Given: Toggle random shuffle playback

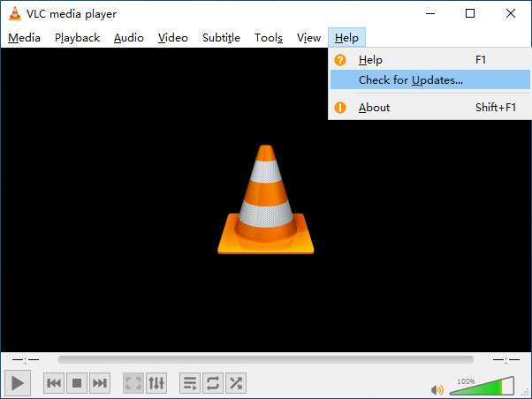Looking at the screenshot, I should click(x=236, y=383).
